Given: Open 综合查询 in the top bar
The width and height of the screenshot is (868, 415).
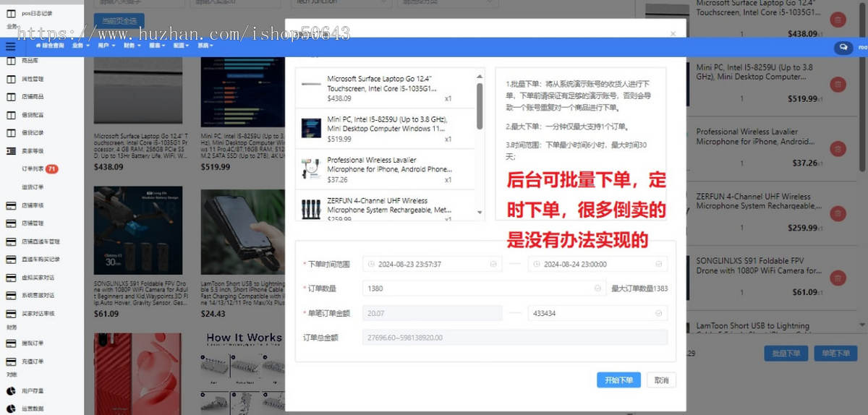Looking at the screenshot, I should pyautogui.click(x=50, y=46).
